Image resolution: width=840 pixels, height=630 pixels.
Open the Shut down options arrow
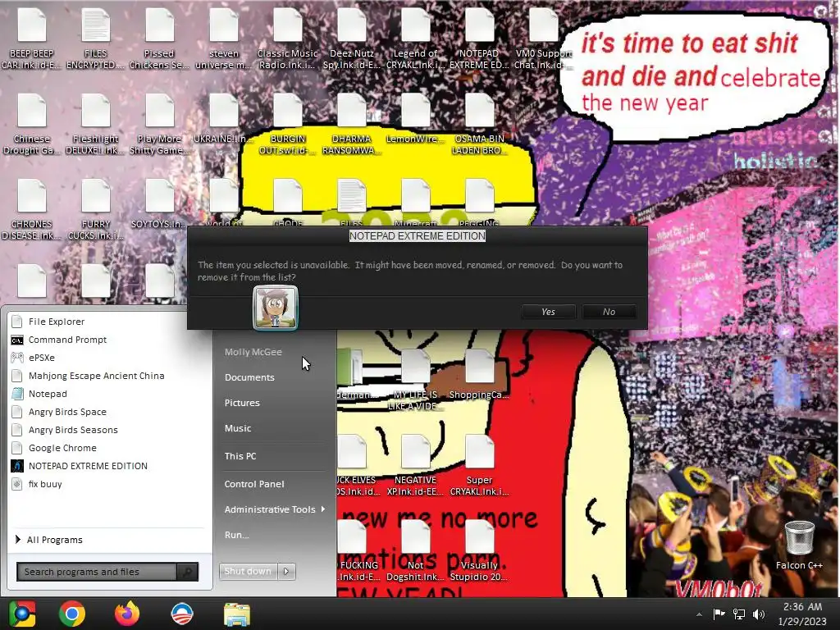tap(286, 571)
